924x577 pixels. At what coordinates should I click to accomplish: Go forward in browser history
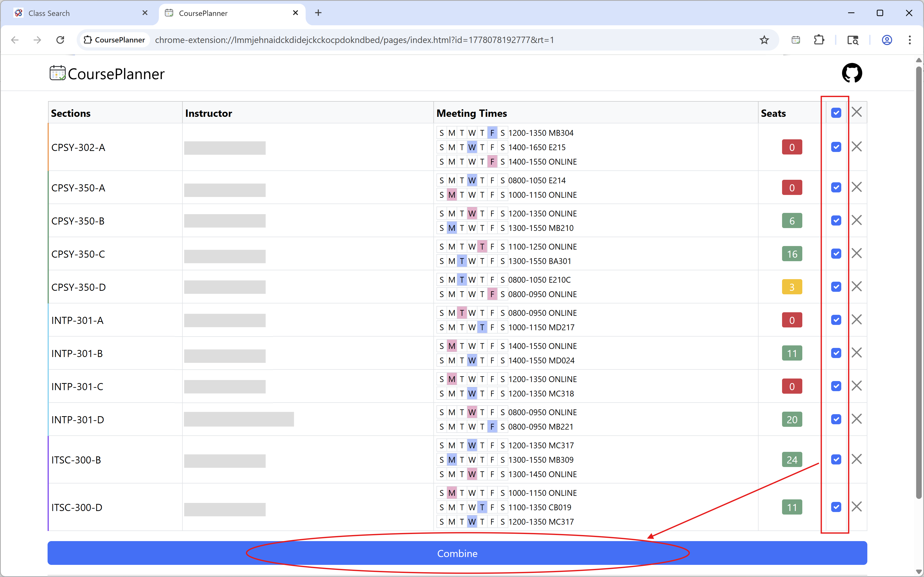pos(37,40)
